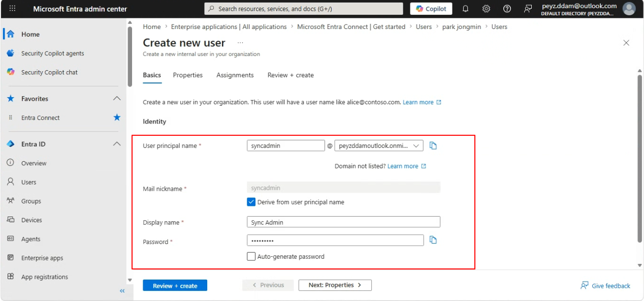Copy the password to clipboard
The height and width of the screenshot is (301, 644).
pyautogui.click(x=433, y=240)
